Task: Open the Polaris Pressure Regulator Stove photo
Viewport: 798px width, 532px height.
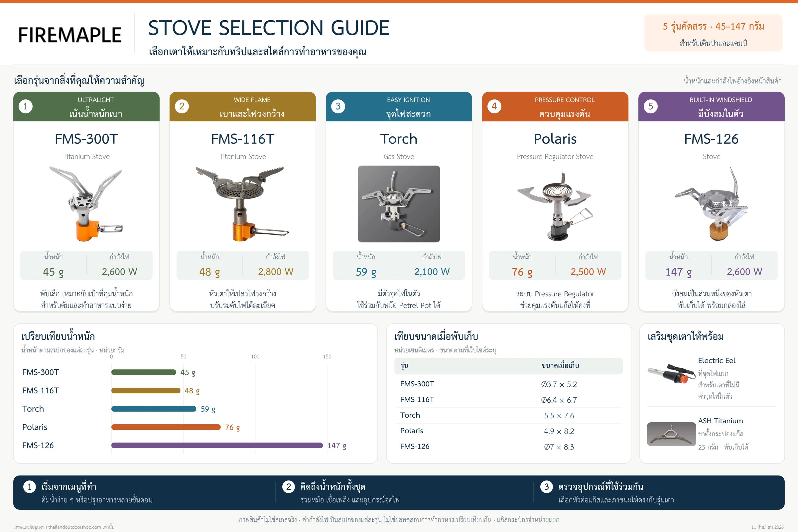Action: pyautogui.click(x=555, y=204)
